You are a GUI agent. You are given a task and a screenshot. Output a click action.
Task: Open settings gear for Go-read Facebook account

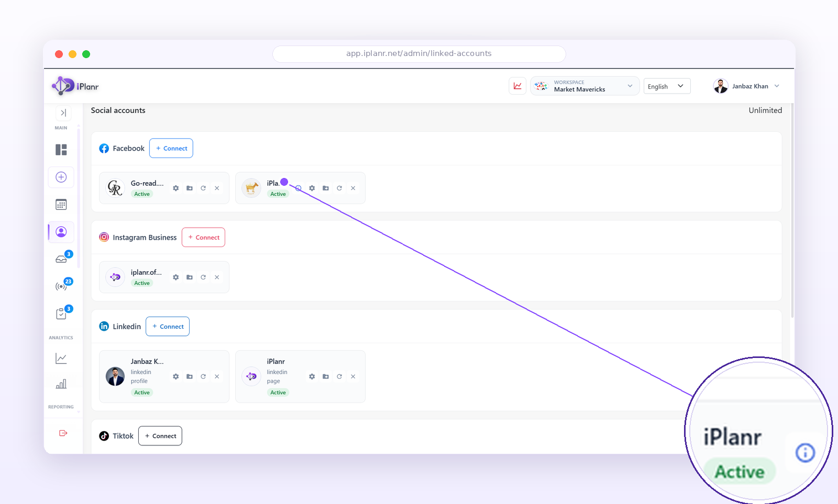point(176,188)
